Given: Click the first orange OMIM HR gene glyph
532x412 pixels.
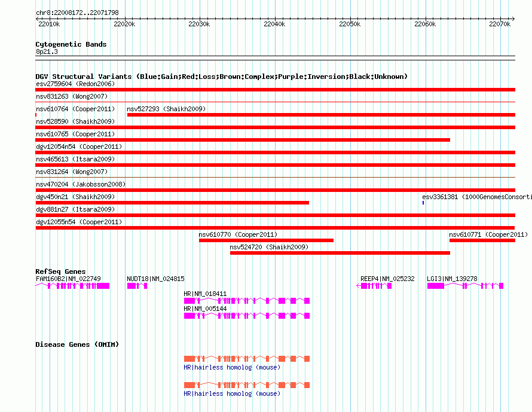Looking at the screenshot, I should coord(247,359).
